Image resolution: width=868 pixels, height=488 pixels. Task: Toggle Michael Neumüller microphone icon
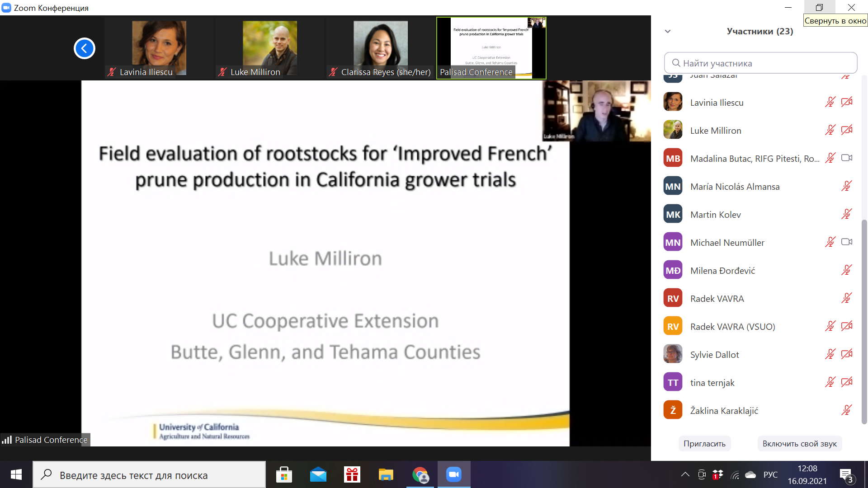click(x=830, y=242)
